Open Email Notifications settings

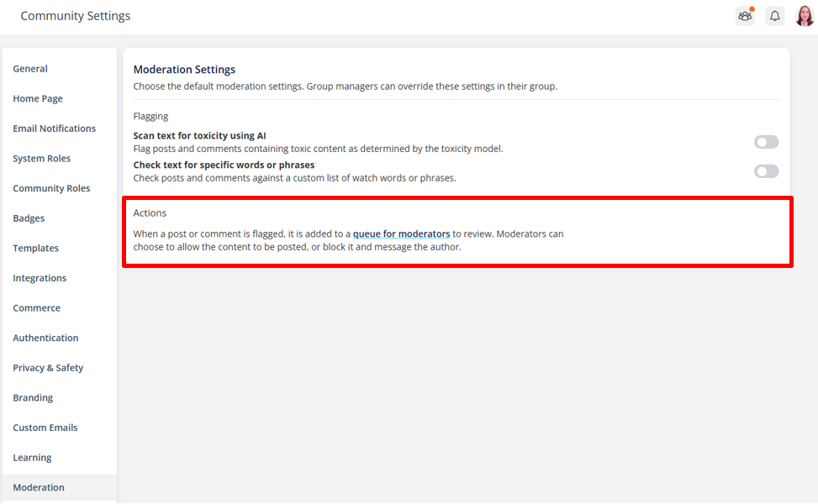(x=55, y=129)
